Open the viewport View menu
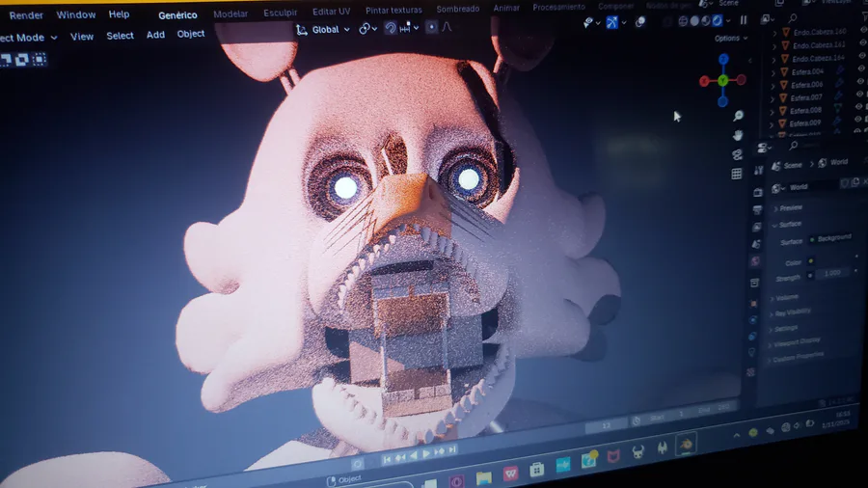 [x=82, y=37]
